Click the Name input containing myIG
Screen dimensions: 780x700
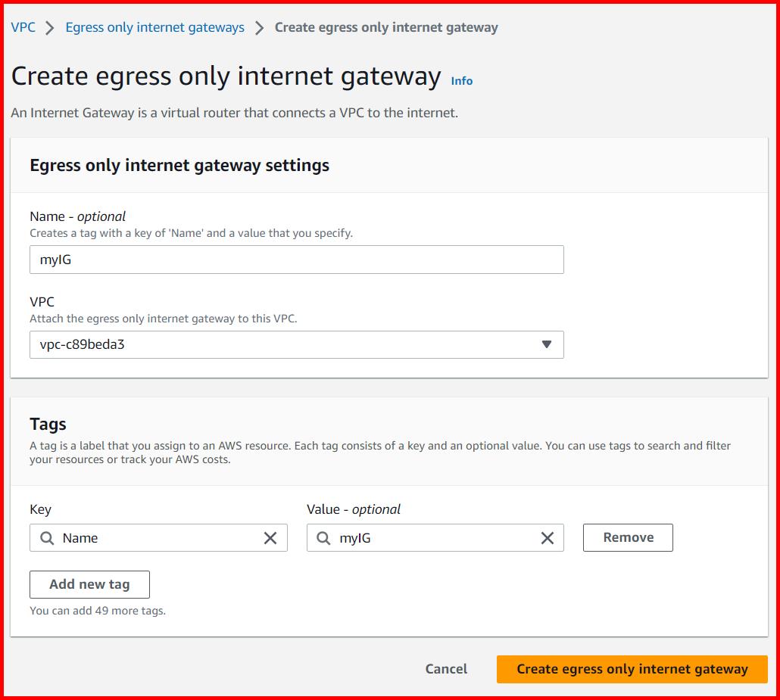point(297,259)
